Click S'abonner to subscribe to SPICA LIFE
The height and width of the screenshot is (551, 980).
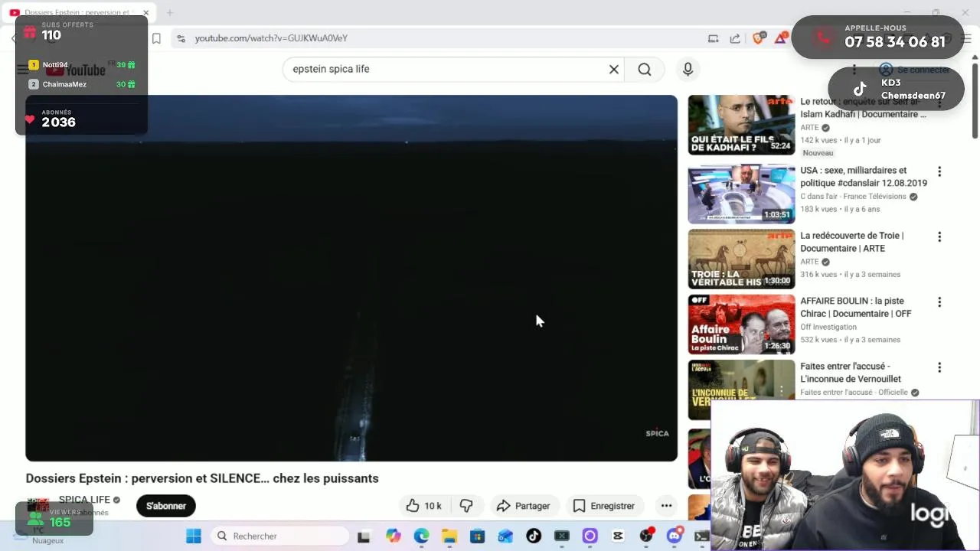pos(166,506)
